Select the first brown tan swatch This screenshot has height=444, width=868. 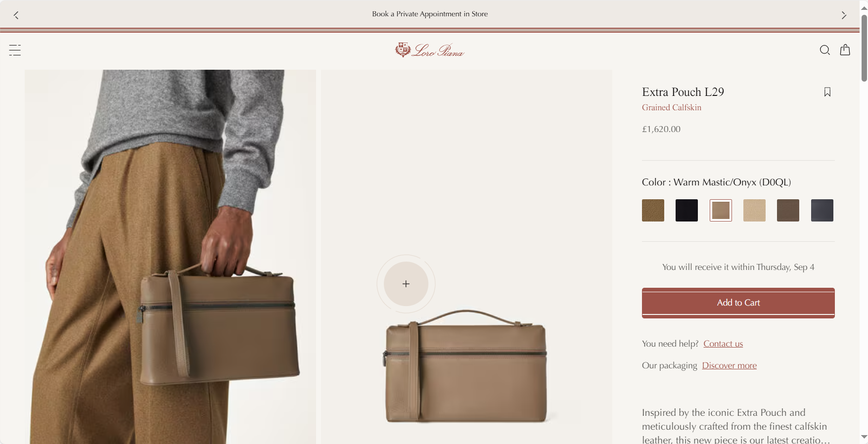653,210
